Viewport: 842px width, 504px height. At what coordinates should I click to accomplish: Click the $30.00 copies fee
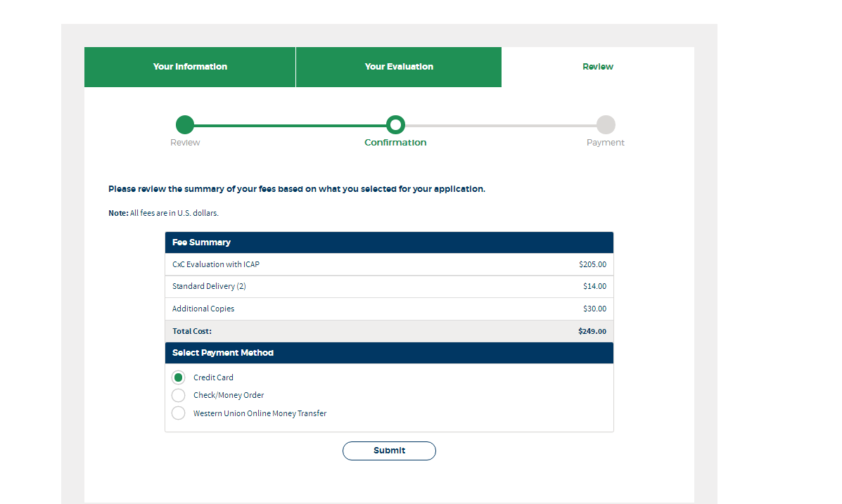pos(594,309)
